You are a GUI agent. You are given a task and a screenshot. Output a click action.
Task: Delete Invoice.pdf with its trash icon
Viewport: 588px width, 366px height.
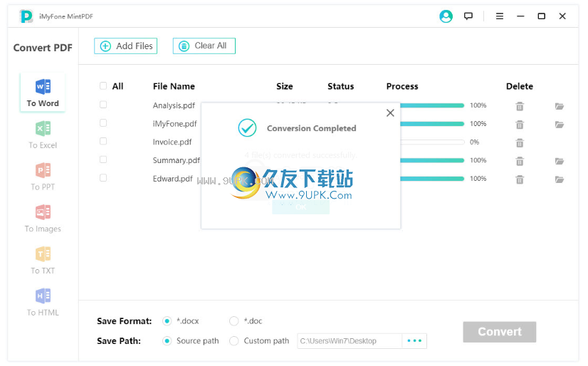click(x=520, y=143)
